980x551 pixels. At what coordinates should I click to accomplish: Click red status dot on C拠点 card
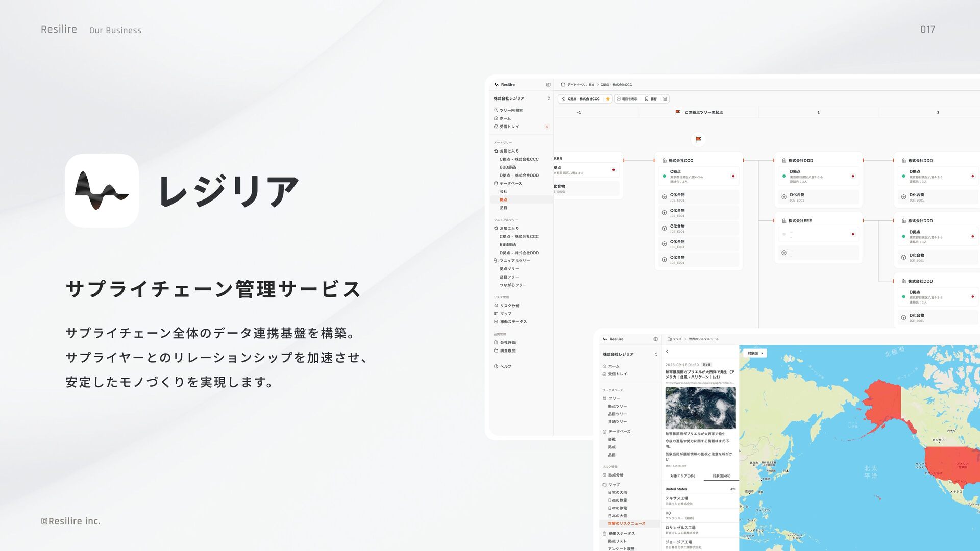(x=733, y=176)
